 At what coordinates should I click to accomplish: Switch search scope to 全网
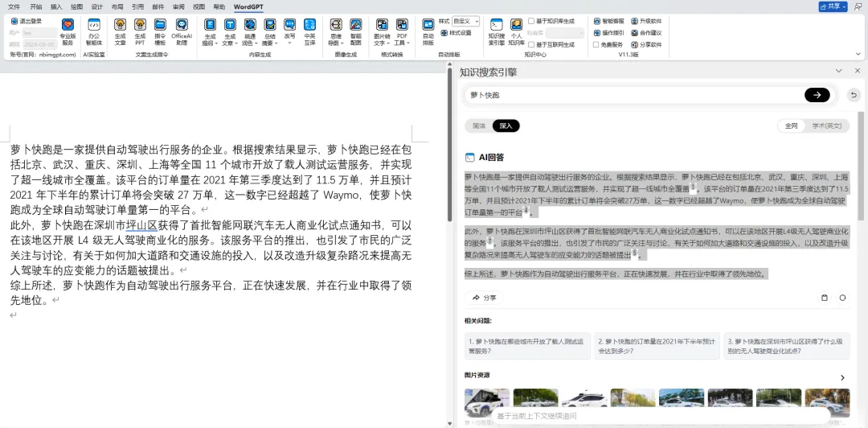click(791, 126)
